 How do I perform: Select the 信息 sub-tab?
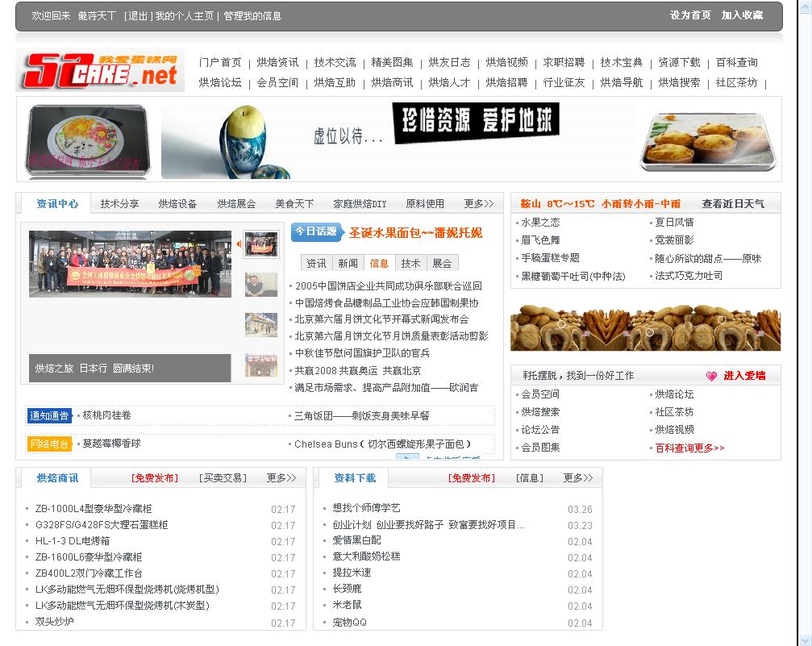coord(379,263)
